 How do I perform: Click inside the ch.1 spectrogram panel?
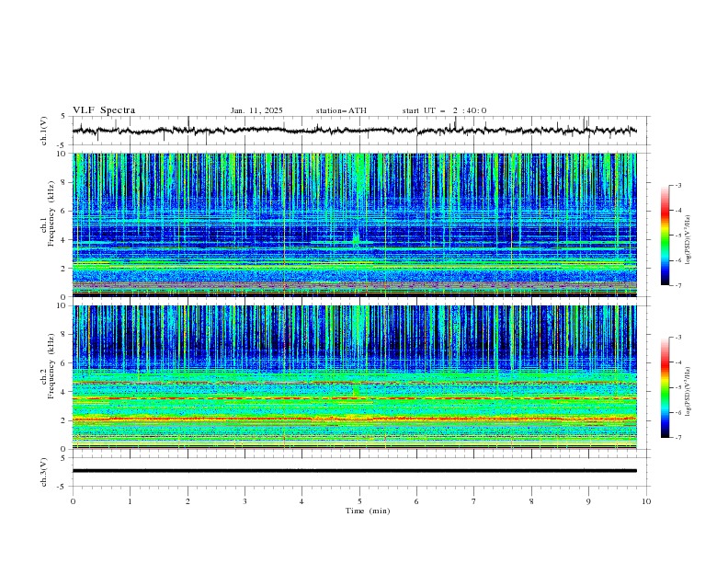[354, 224]
